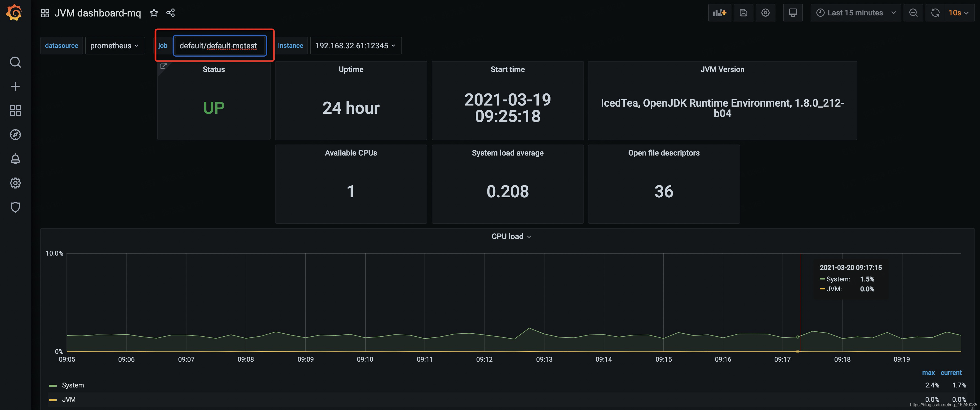Open the sidebar Dashboards icon
This screenshot has height=410, width=980.
click(x=15, y=111)
